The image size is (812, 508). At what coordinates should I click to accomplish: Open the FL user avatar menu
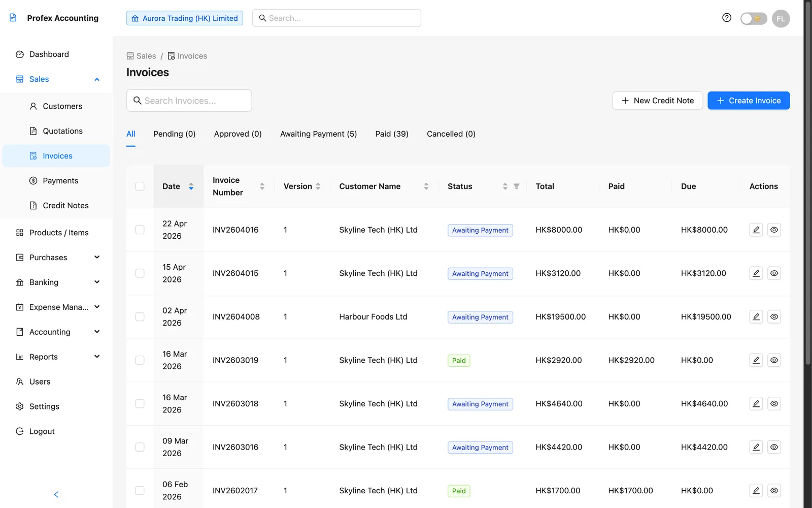(781, 18)
